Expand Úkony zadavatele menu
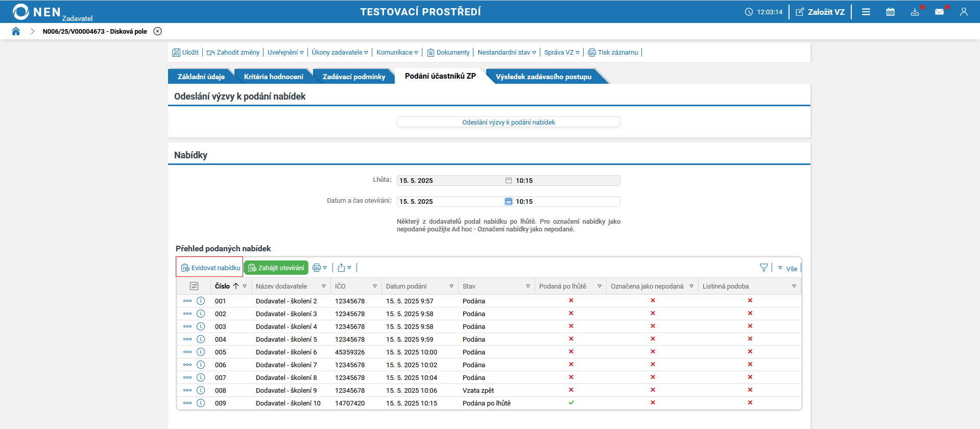Screen dimensions: 980x429 point(340,52)
